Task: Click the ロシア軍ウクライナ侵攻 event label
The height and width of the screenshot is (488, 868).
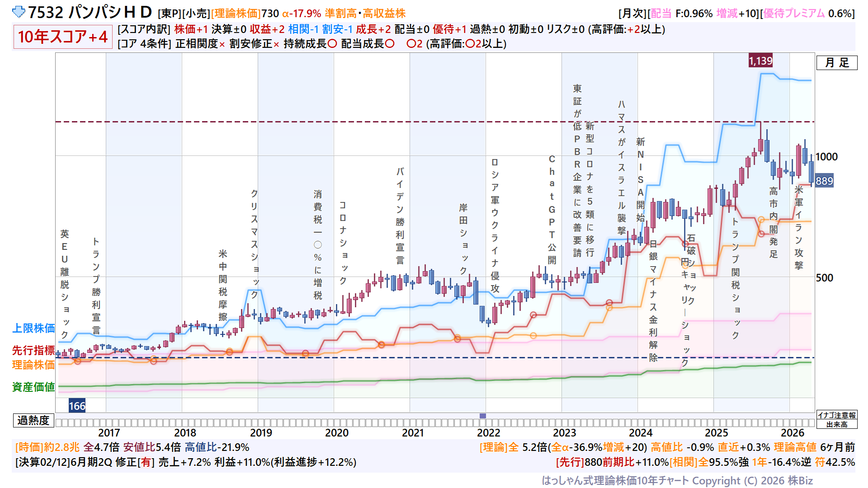Action: coord(495,225)
